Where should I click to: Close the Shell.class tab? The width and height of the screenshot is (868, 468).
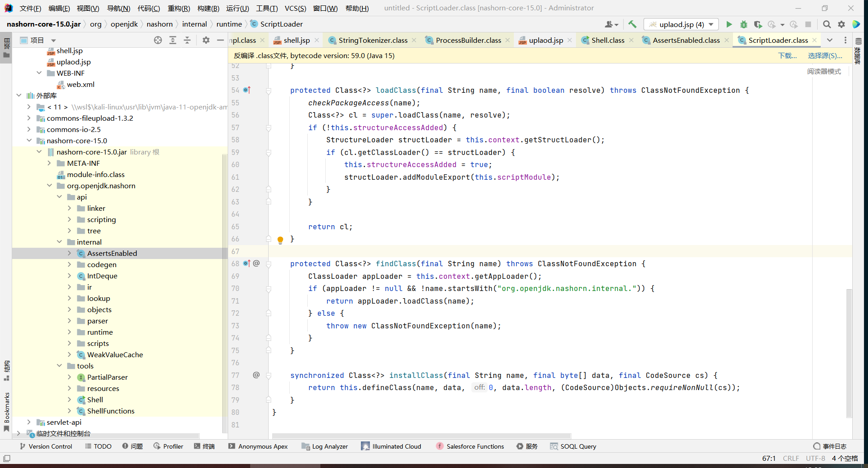[631, 40]
